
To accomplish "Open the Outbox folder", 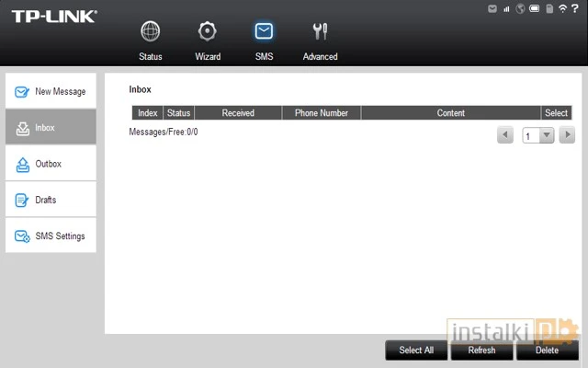I will [x=51, y=164].
